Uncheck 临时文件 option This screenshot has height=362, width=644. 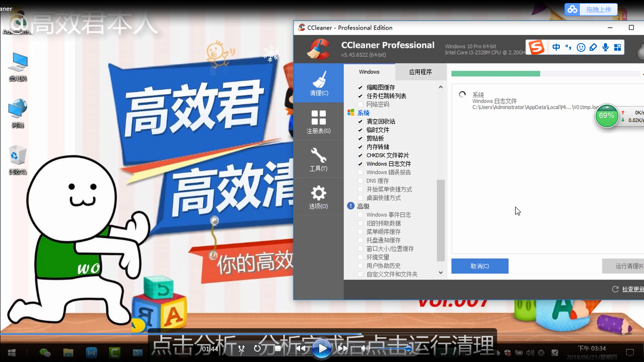pos(360,130)
